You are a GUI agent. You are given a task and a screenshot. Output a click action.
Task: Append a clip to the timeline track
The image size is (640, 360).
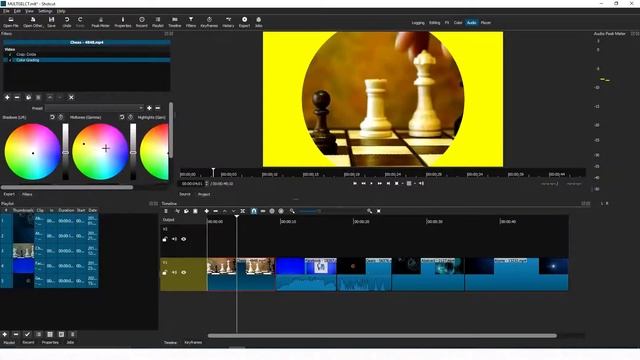coord(207,211)
